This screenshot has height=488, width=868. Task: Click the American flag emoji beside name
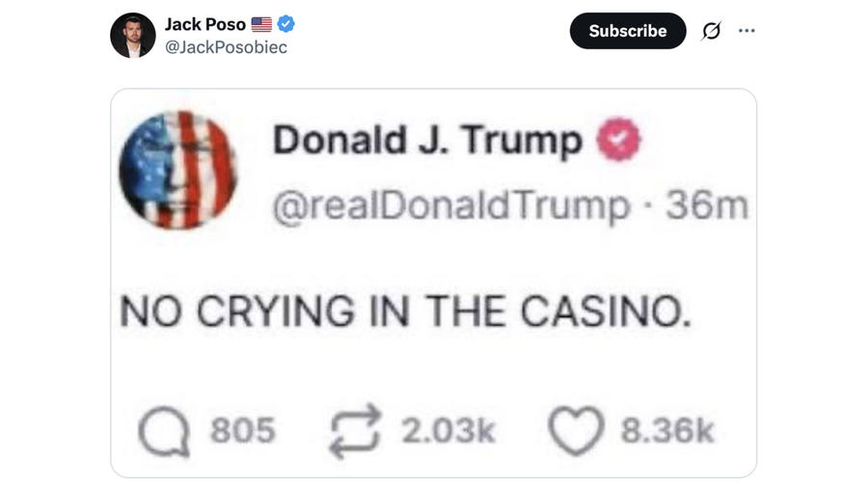pyautogui.click(x=261, y=24)
